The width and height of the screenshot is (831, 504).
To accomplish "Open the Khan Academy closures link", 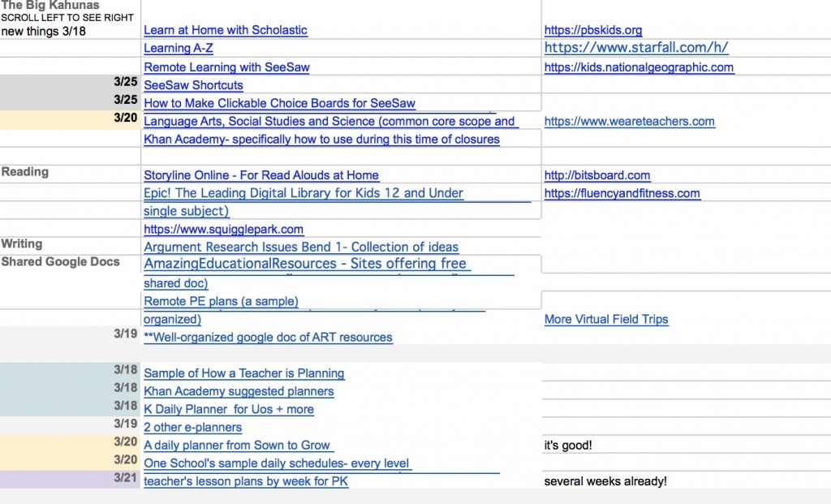I will point(321,140).
